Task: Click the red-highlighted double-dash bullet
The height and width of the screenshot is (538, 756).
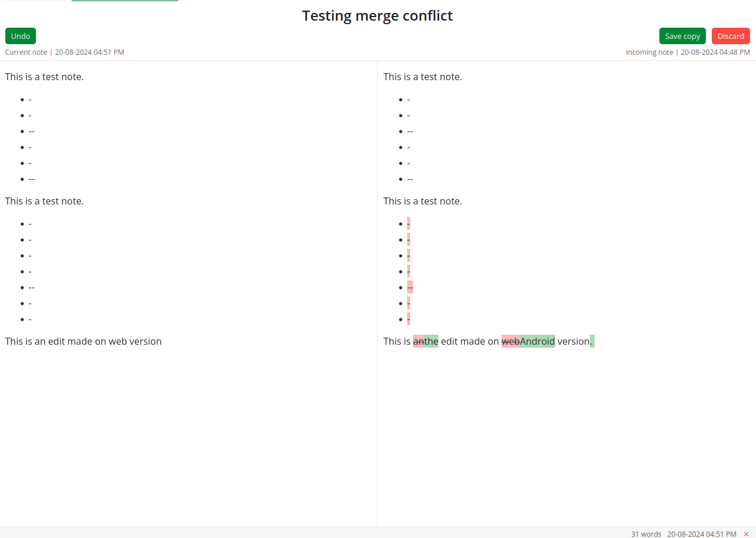Action: 410,287
